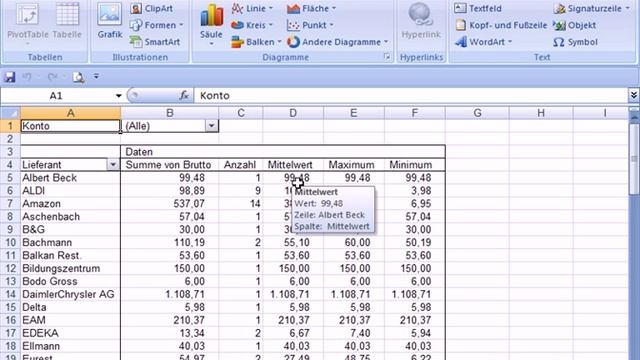Customize the quick access toolbar dropdown

[x=96, y=76]
